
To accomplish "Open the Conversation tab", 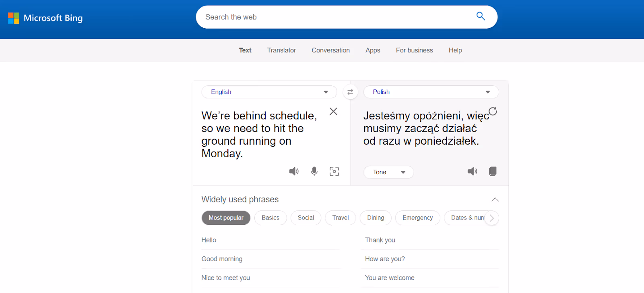I will 331,50.
